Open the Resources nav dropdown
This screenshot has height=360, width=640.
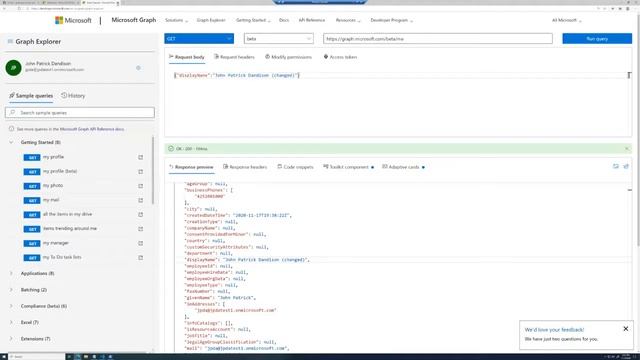click(348, 20)
